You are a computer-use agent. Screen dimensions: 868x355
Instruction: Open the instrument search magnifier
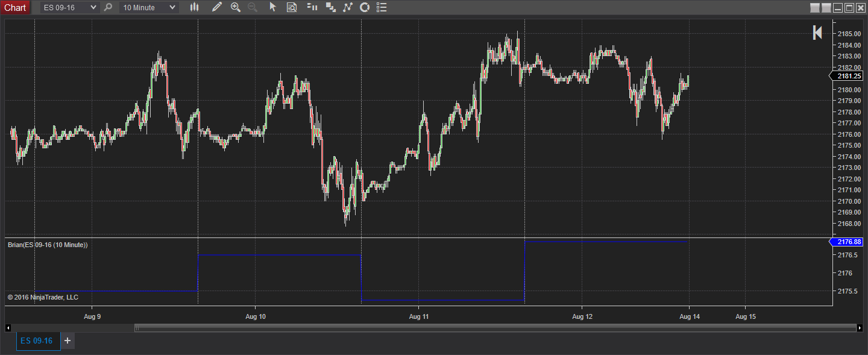point(108,7)
